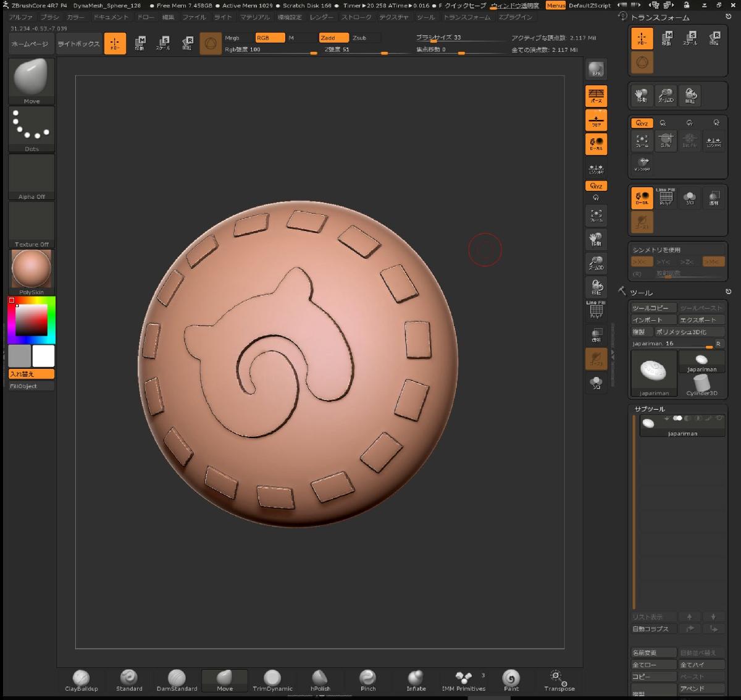Select the Cylinder3D tool thumbnail
Screen dimensions: 741x700
701,384
